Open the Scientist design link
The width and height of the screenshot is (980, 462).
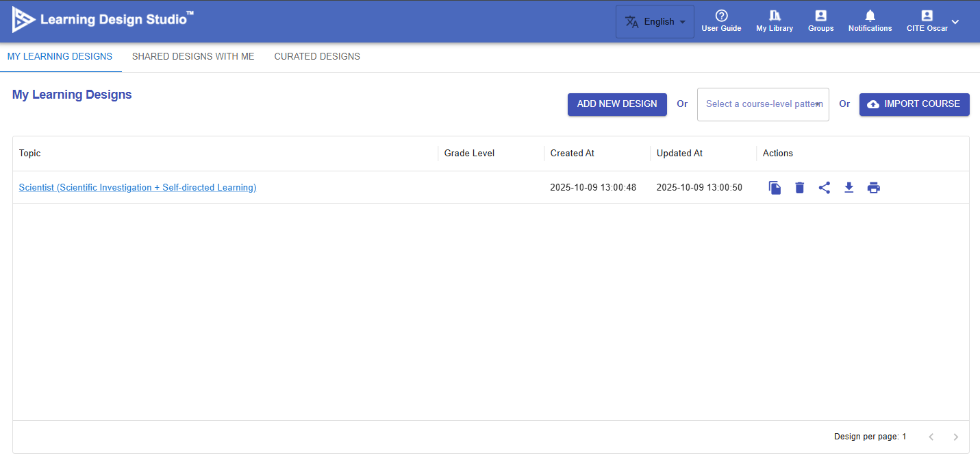(x=138, y=188)
